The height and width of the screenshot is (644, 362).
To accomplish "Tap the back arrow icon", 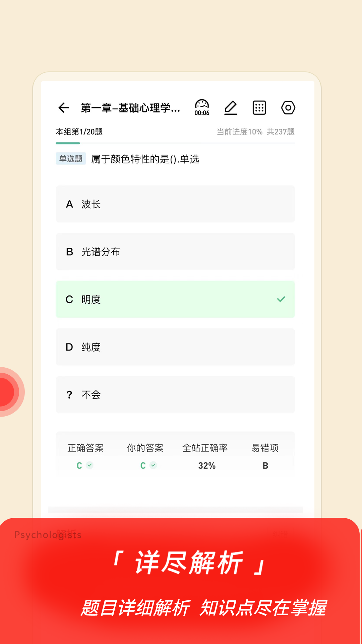I will [64, 108].
